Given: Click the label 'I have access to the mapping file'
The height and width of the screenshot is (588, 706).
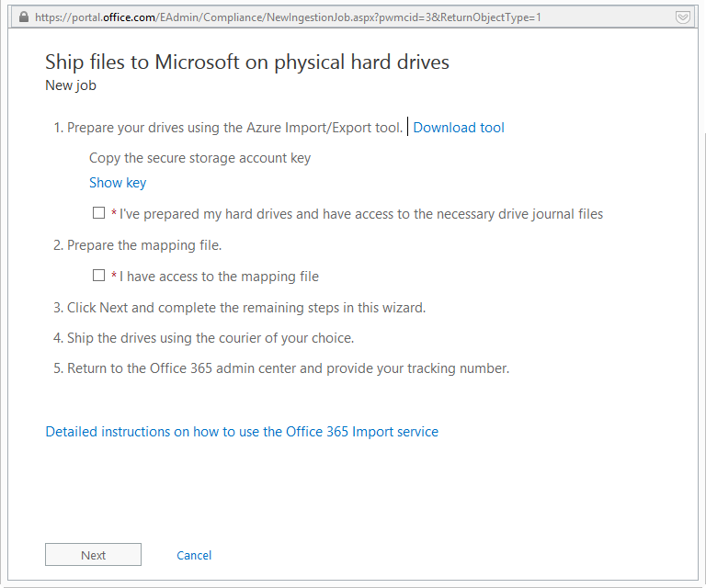Looking at the screenshot, I should point(219,277).
